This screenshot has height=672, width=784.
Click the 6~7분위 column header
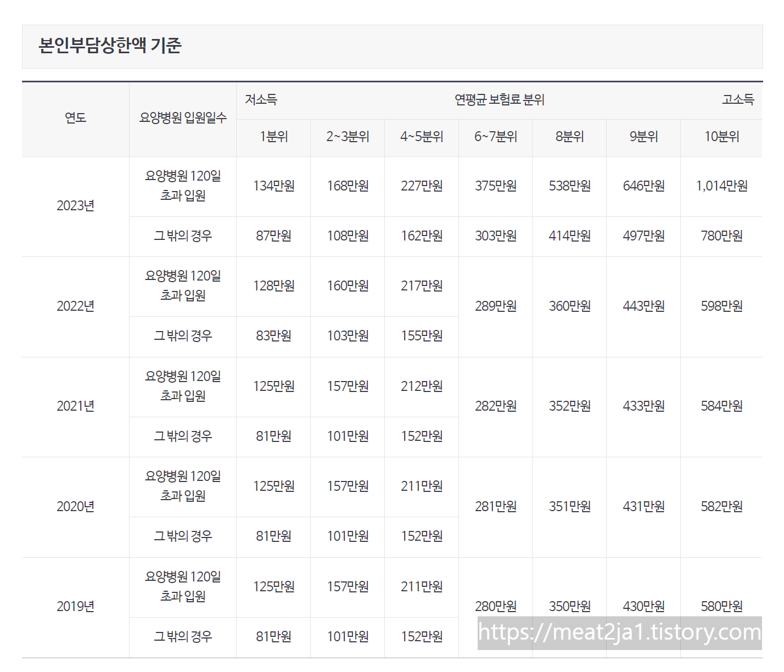[495, 137]
